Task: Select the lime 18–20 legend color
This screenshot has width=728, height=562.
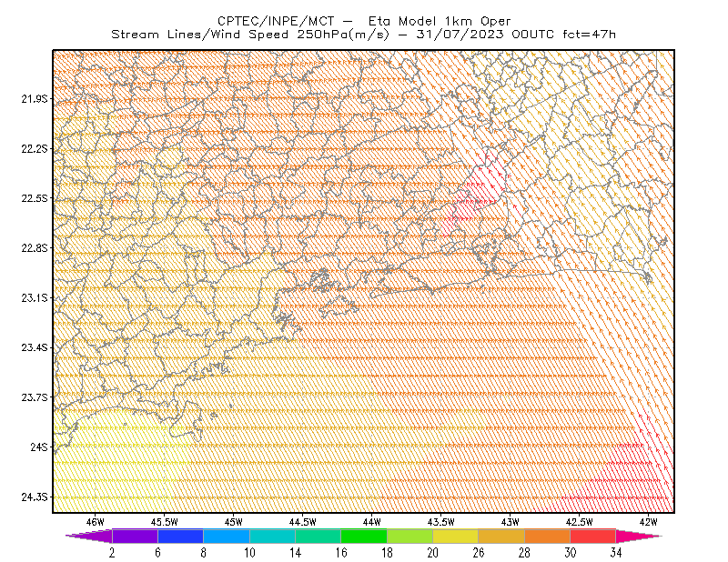Action: point(409,536)
